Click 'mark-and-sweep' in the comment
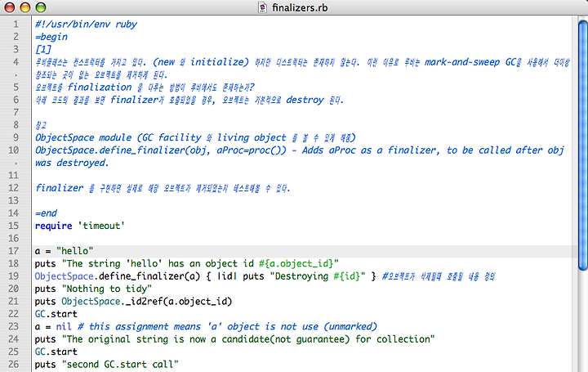 [x=462, y=62]
